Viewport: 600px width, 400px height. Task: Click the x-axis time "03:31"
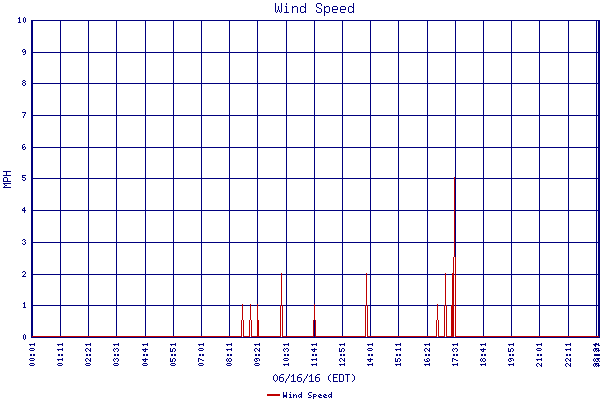tap(116, 354)
